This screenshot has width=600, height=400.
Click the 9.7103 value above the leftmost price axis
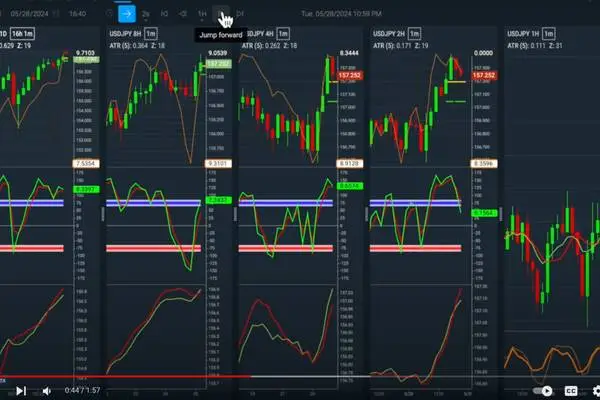coord(85,53)
